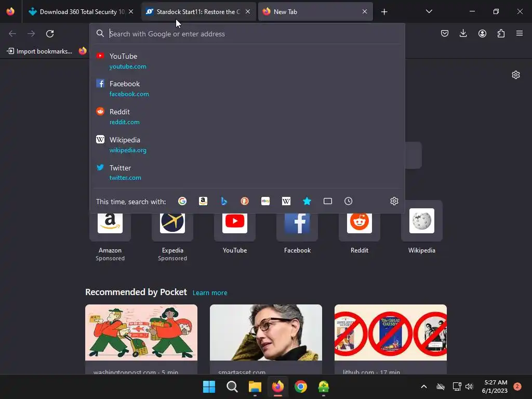Open notification center with badge 2

[517, 387]
